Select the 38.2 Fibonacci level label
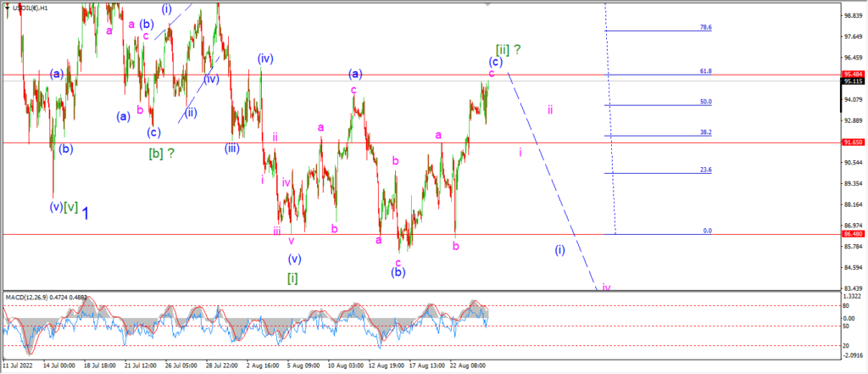This screenshot has width=868, height=374. tap(706, 132)
